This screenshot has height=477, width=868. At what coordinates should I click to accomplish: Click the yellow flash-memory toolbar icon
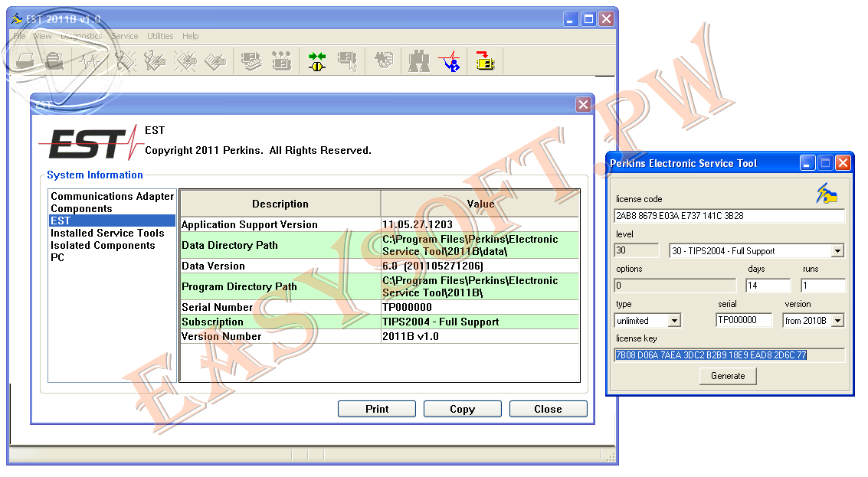(485, 61)
